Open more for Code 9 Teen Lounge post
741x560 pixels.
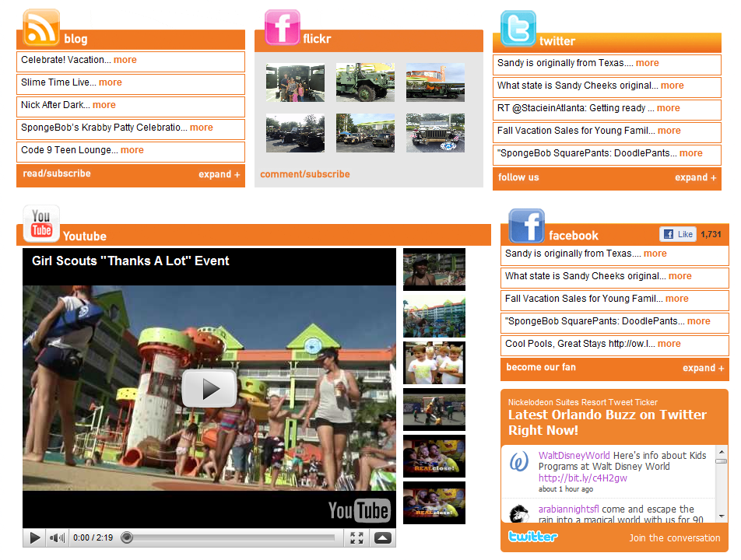[x=132, y=150]
